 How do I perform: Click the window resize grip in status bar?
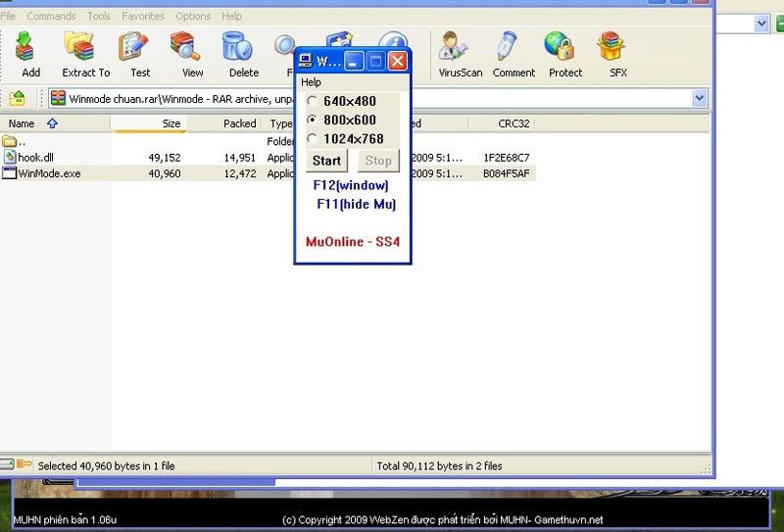(x=706, y=468)
